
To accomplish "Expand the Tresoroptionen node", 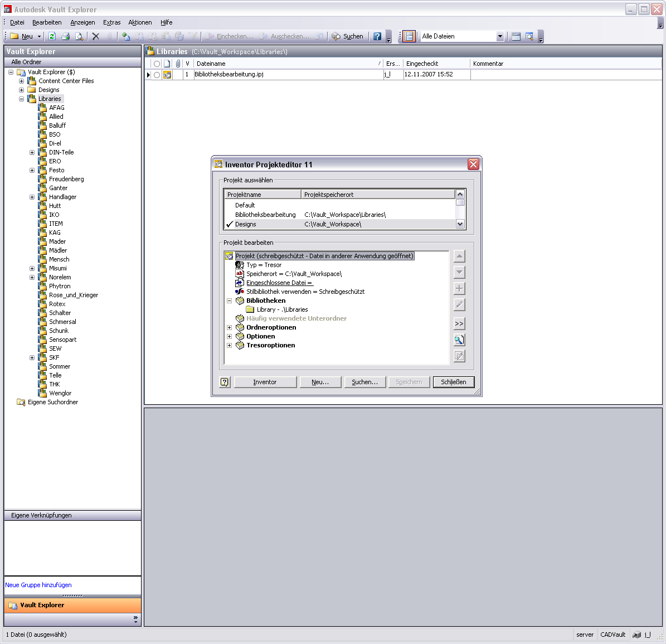I will pos(230,345).
